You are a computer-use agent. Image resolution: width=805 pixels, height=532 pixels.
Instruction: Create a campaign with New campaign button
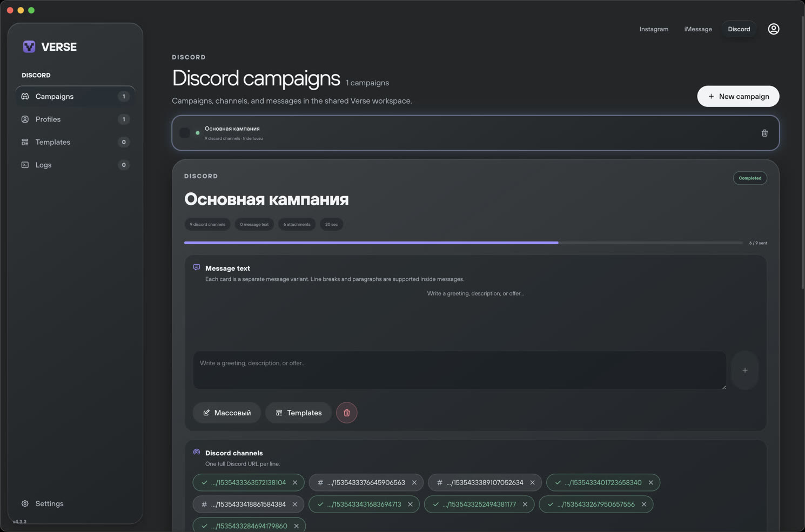[x=738, y=97]
